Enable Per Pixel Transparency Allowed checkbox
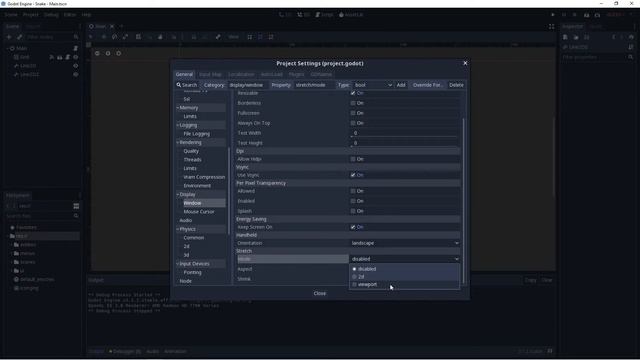 [353, 191]
